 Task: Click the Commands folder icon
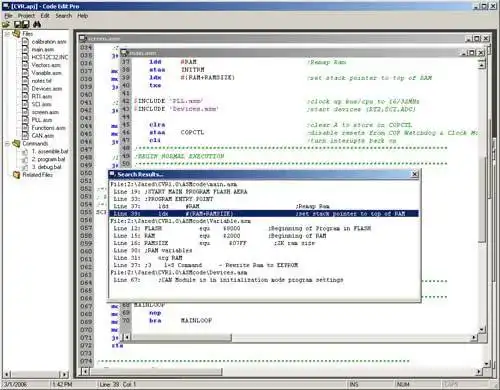click(x=16, y=144)
